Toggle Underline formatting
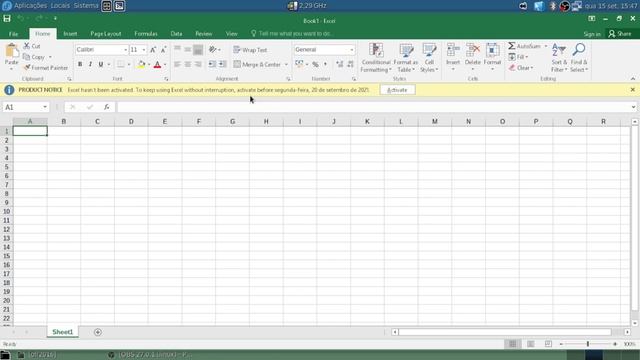Screen dimensions: 640x360 (100, 64)
